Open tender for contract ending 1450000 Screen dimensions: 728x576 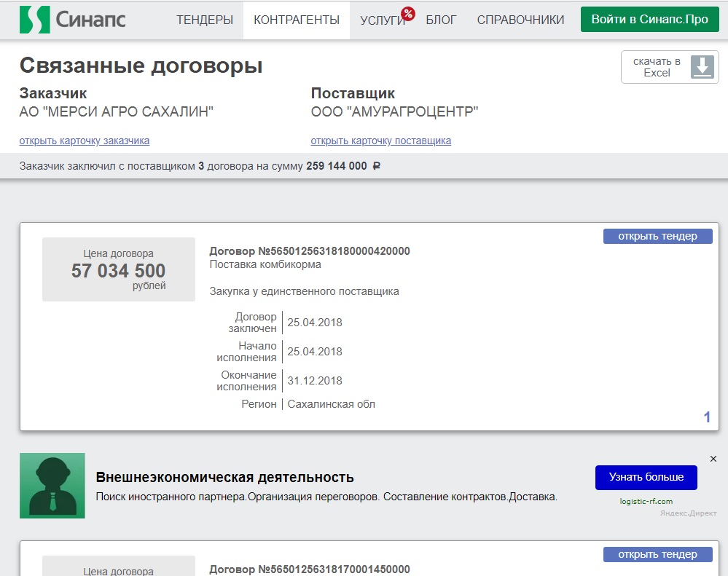(x=657, y=555)
